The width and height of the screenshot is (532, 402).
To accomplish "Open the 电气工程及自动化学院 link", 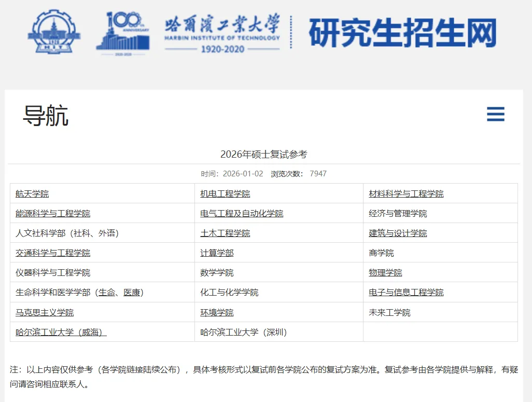I will 242,214.
